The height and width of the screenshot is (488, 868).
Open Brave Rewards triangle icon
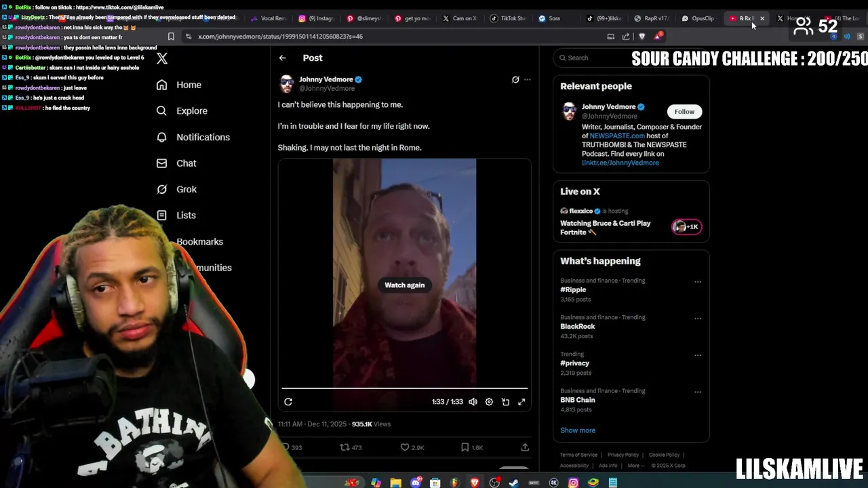pos(657,36)
